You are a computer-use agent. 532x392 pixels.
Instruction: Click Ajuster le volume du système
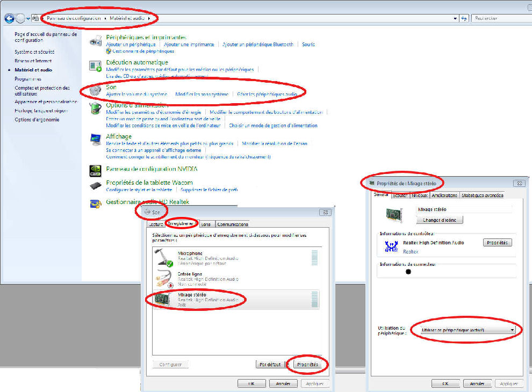[x=136, y=94]
